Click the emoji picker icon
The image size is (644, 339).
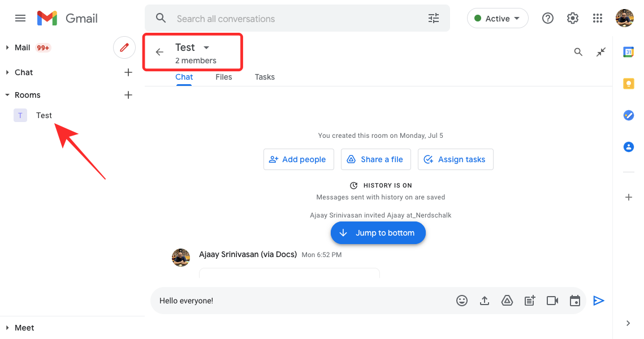[x=462, y=301]
